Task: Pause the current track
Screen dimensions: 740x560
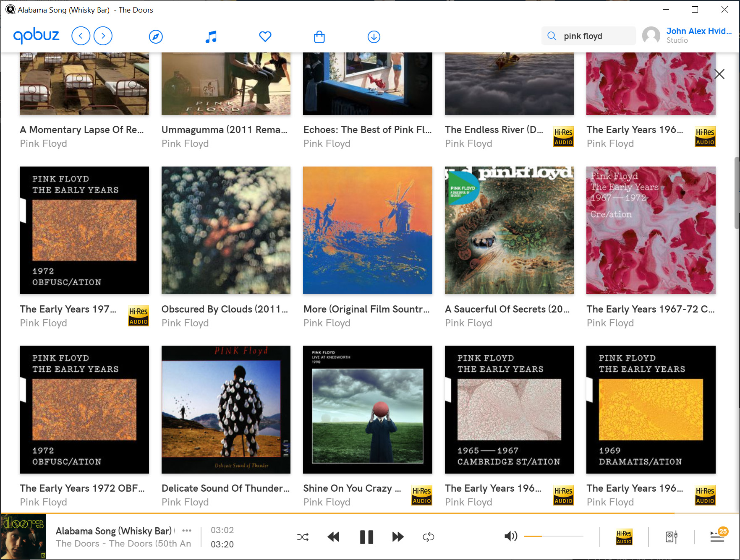Action: 366,537
